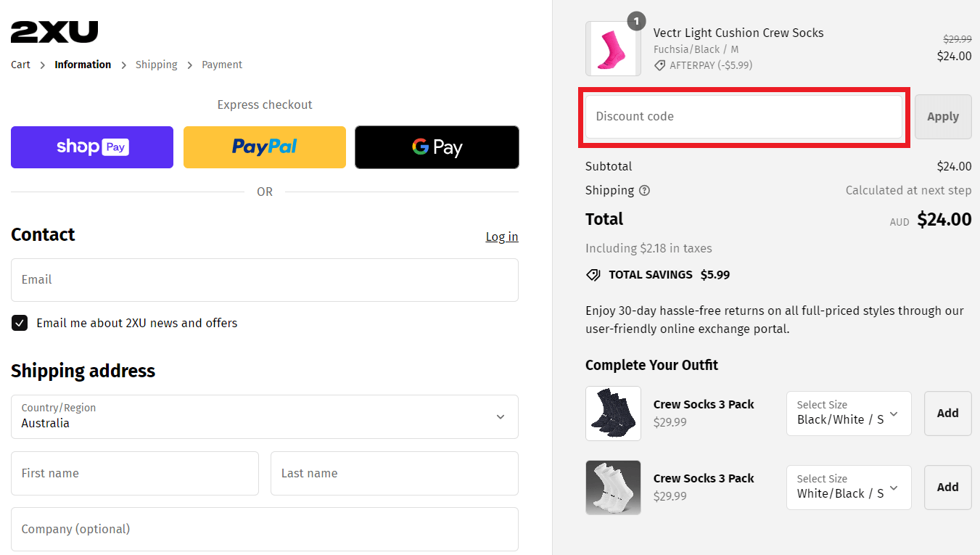Select the Information breadcrumb step
This screenshot has height=555, width=980.
[x=83, y=65]
